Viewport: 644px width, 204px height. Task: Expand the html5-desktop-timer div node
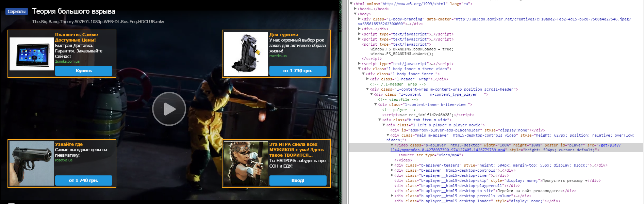[392, 175]
